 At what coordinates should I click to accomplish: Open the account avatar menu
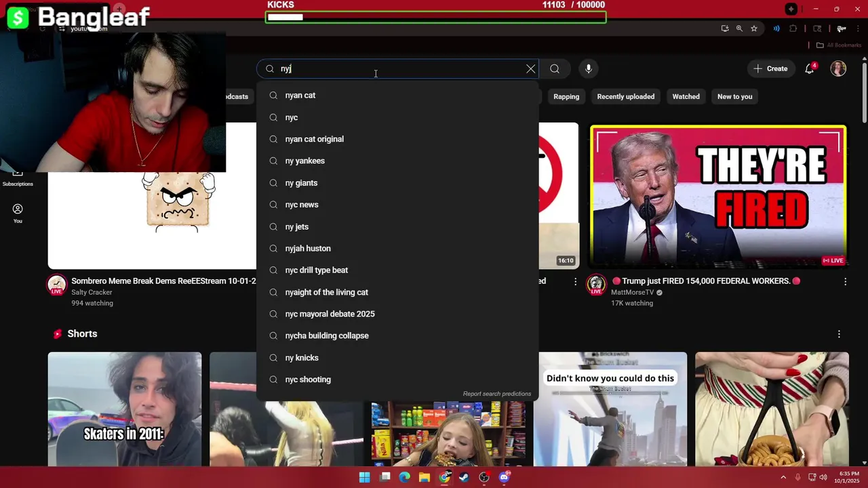(839, 68)
